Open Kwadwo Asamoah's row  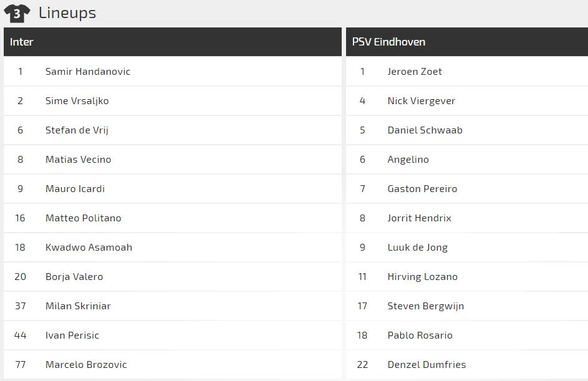point(89,248)
